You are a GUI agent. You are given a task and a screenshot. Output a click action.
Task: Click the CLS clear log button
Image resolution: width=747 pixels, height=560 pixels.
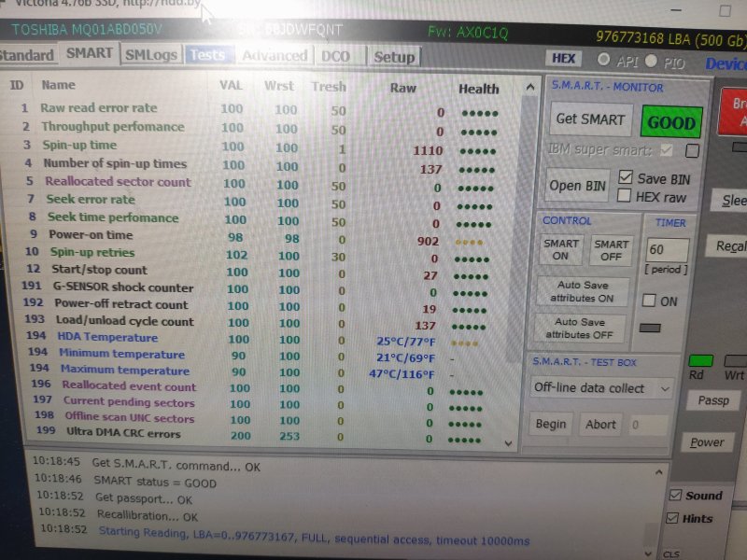pyautogui.click(x=671, y=553)
